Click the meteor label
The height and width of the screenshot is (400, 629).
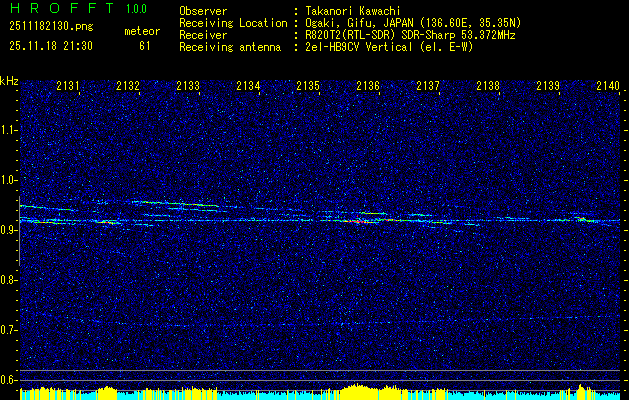coord(142,31)
